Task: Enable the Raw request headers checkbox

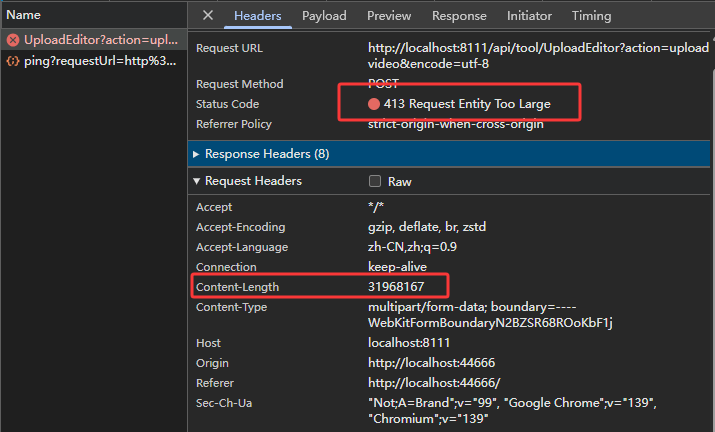Action: click(376, 182)
